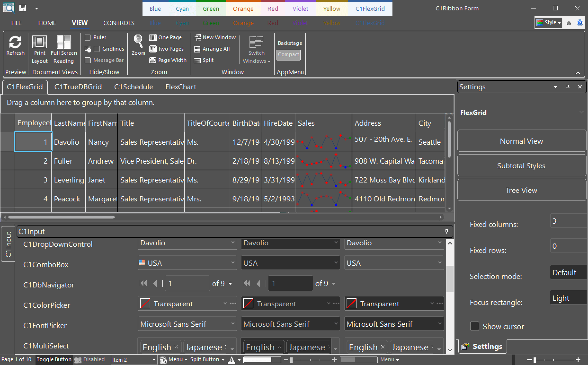This screenshot has height=365, width=588.
Task: Choose One Page zoom option
Action: pyautogui.click(x=165, y=37)
